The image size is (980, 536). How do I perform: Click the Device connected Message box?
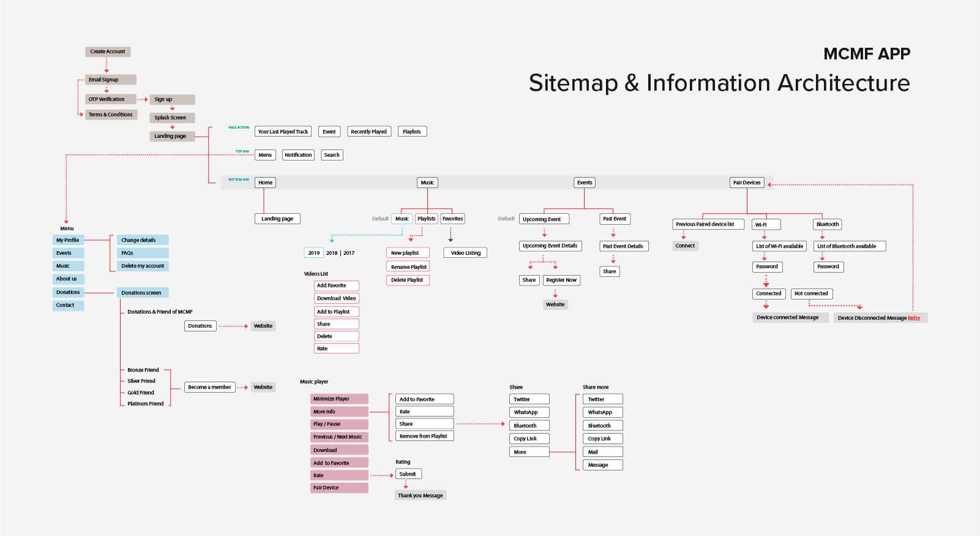pyautogui.click(x=790, y=317)
